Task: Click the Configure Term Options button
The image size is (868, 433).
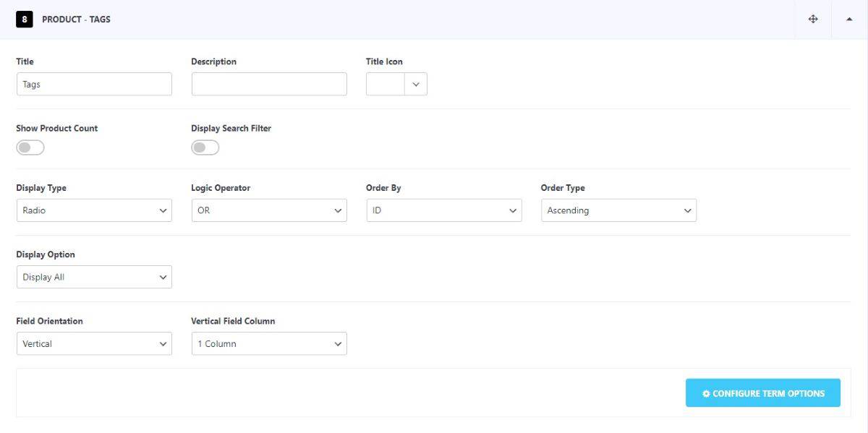Action: coord(763,393)
